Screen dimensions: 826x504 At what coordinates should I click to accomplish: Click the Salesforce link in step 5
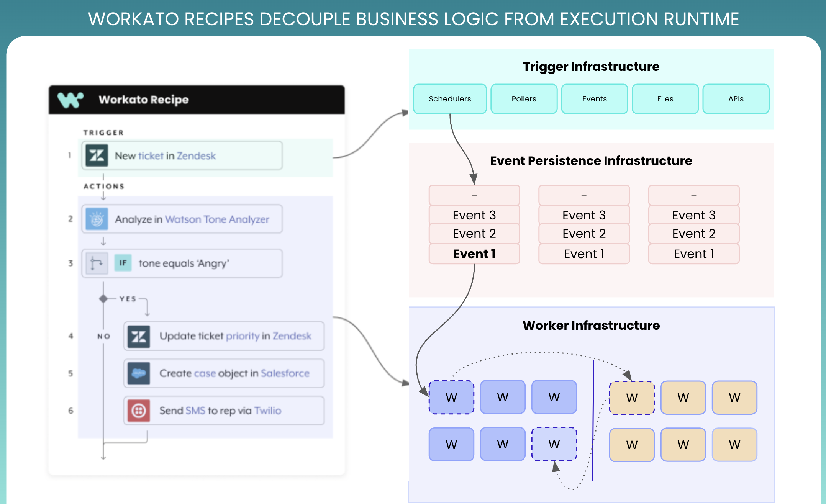(285, 373)
